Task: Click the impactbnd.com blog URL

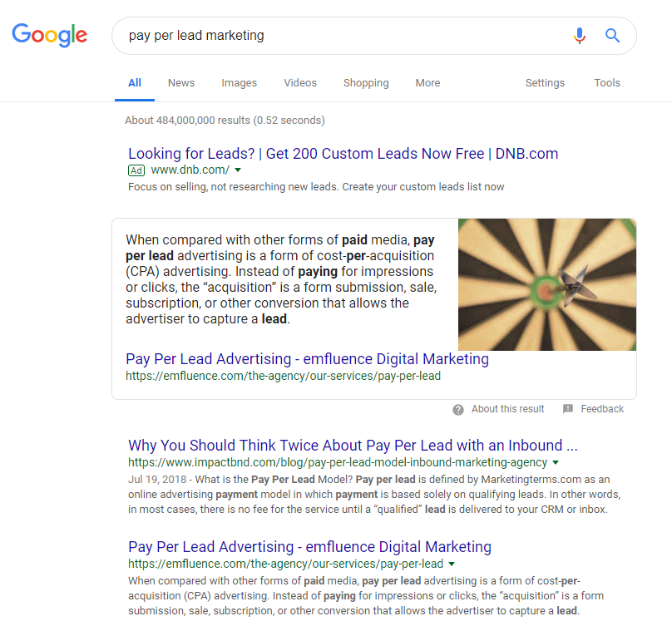Action: pos(338,462)
